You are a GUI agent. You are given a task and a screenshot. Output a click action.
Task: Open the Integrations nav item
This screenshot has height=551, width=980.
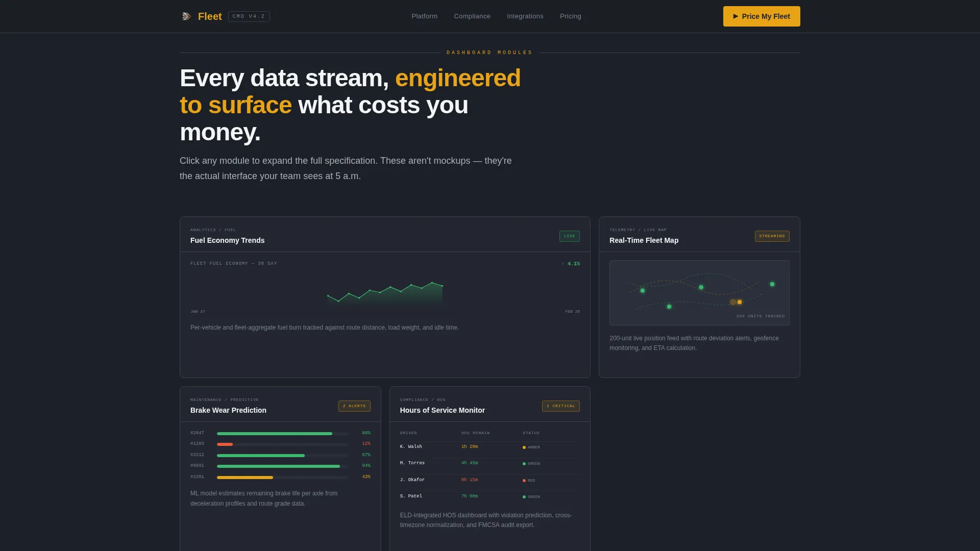click(x=525, y=16)
